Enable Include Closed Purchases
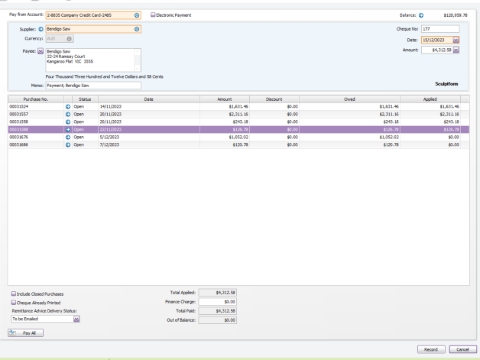This screenshot has width=480, height=360. 14,294
